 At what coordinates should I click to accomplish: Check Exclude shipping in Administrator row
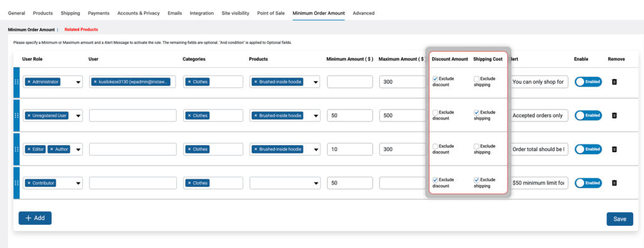point(477,79)
